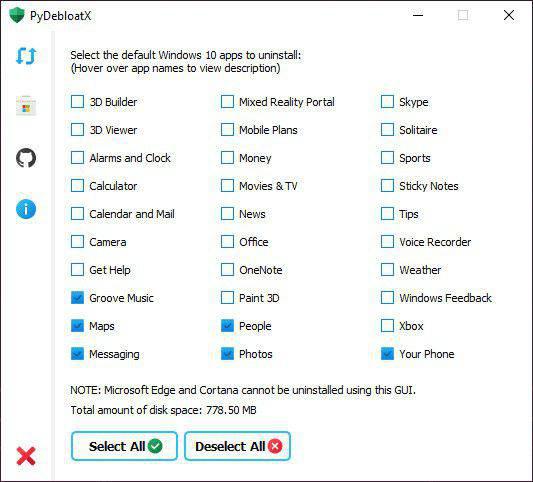Open the GitHub sidebar icon
533x482 pixels.
(x=26, y=158)
